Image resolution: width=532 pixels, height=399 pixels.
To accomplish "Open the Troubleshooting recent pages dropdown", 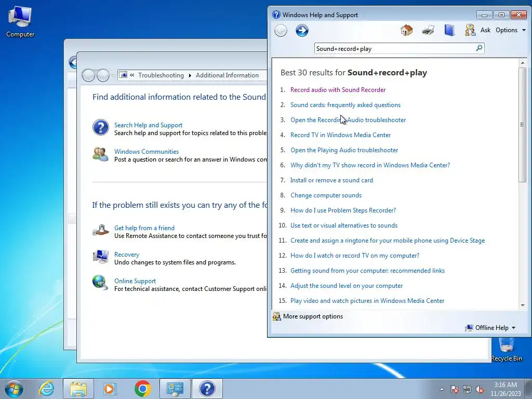I will (x=113, y=75).
